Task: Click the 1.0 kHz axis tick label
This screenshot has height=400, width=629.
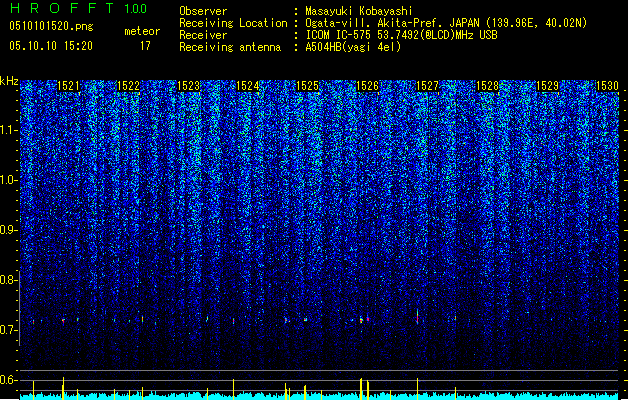Action: point(9,180)
